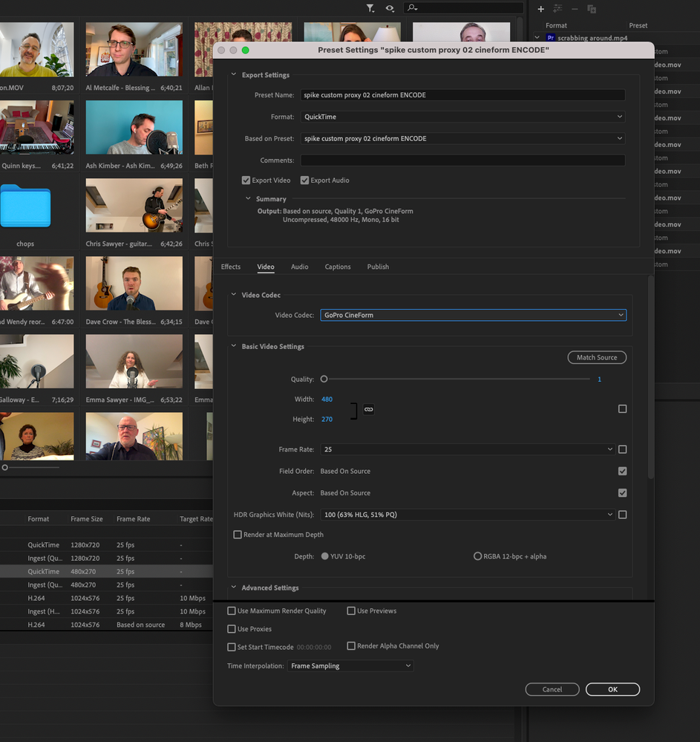
Task: Select the Ash Kimber clip thumbnail
Action: click(x=134, y=127)
